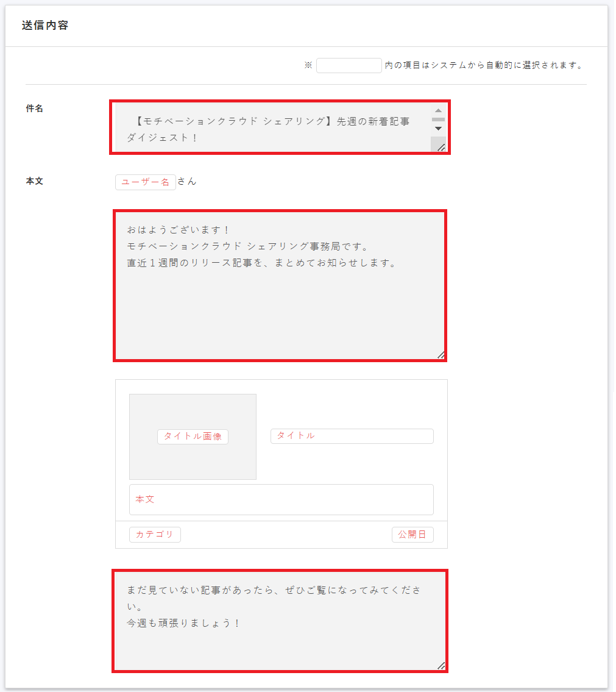
Task: Click the タイトル placeholder field
Action: click(x=352, y=436)
